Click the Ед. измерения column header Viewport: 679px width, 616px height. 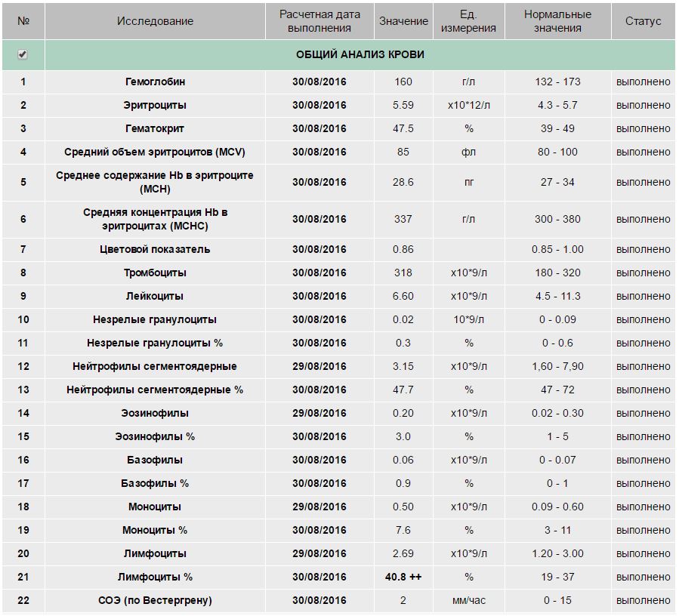tap(468, 21)
